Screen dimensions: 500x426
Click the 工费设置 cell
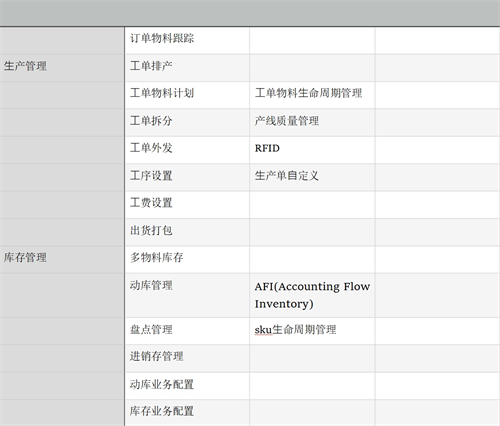pyautogui.click(x=187, y=205)
